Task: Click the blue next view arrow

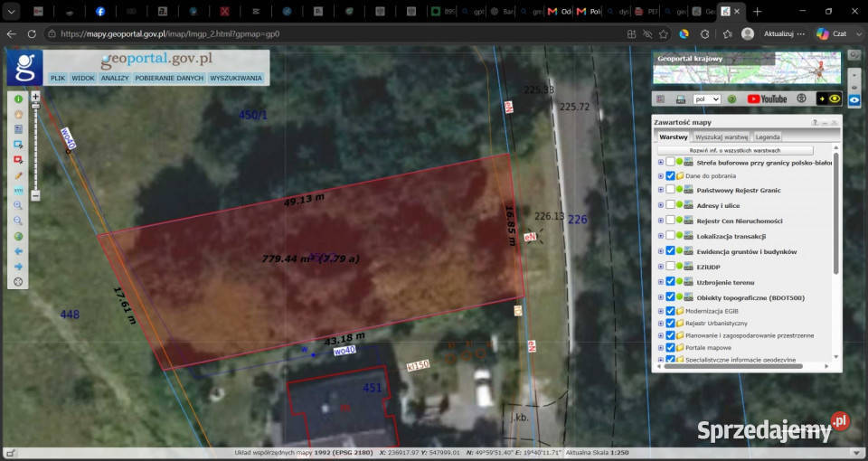Action: click(18, 267)
